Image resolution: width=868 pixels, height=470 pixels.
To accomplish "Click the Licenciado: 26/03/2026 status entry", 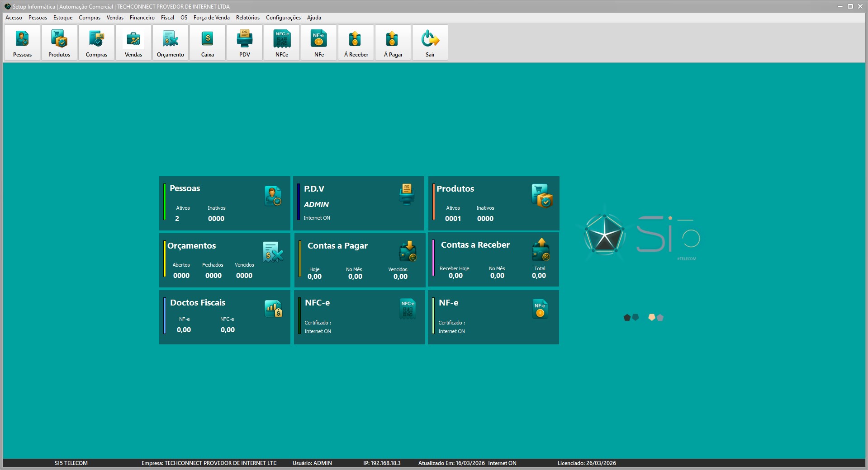I will (x=587, y=463).
